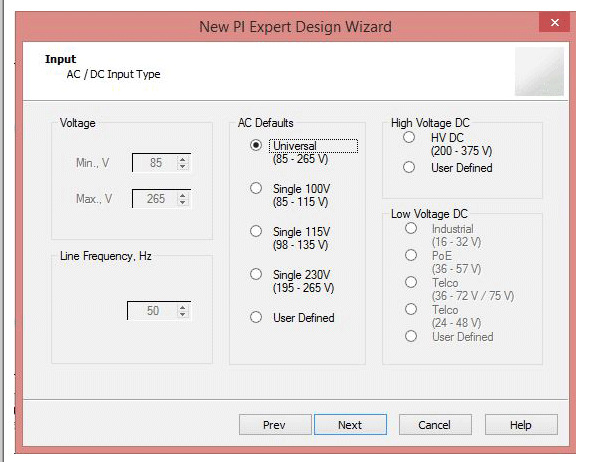Screen dimensions: 594x462
Task: Select User Defined under AC Defaults
Action: tap(256, 317)
